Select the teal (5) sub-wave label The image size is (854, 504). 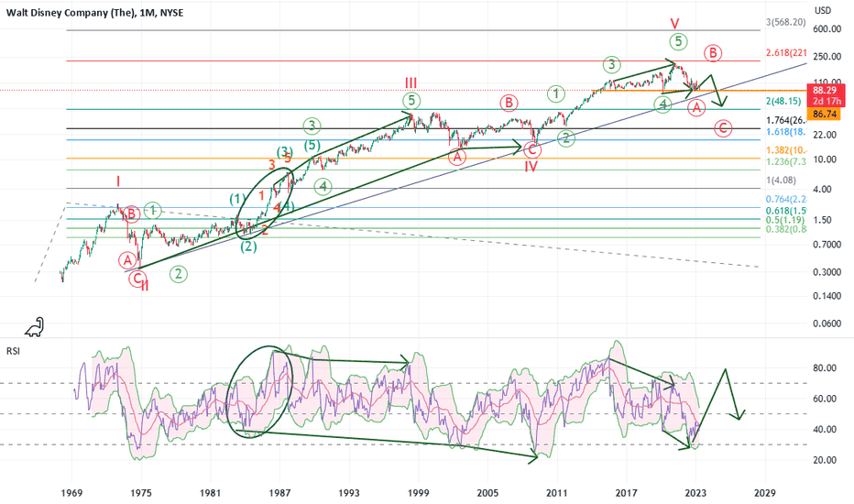(312, 145)
